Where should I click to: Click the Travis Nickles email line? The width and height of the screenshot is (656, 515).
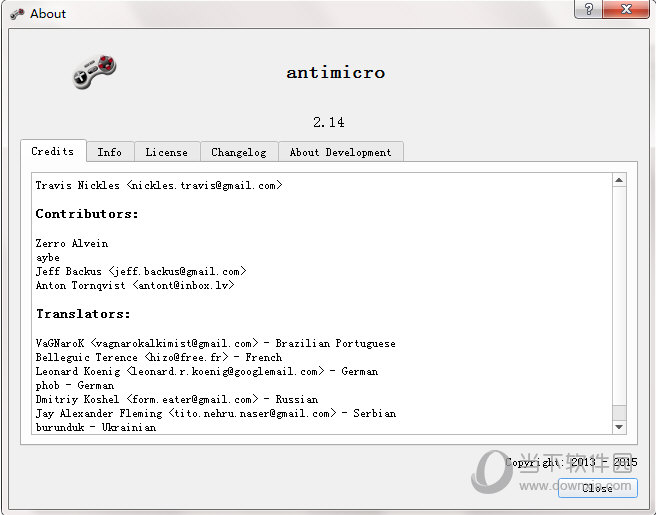click(159, 185)
